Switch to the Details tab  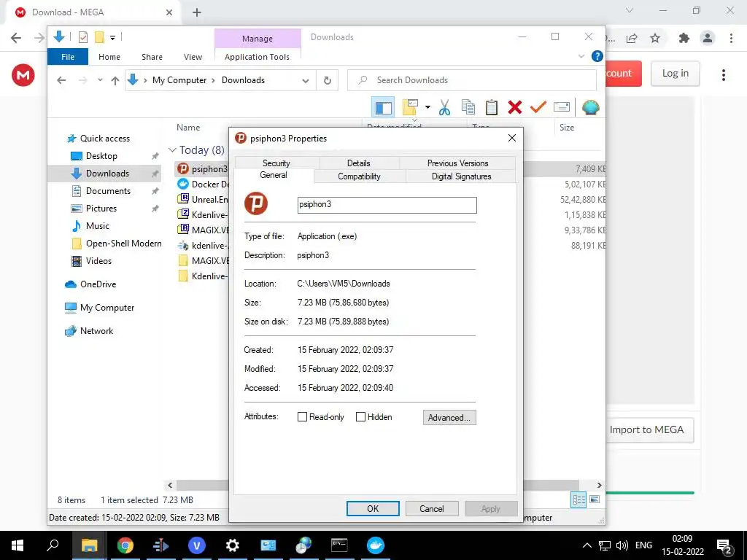tap(359, 163)
